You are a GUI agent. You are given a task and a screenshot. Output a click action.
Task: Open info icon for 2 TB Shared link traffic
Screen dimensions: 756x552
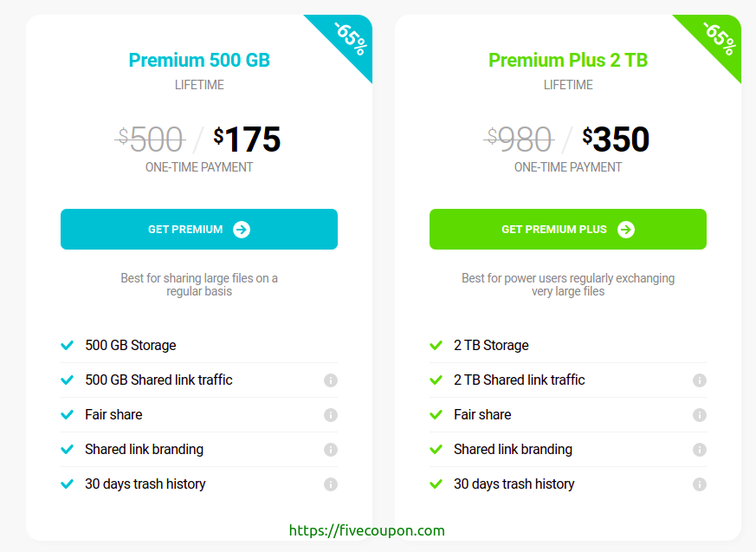click(700, 380)
